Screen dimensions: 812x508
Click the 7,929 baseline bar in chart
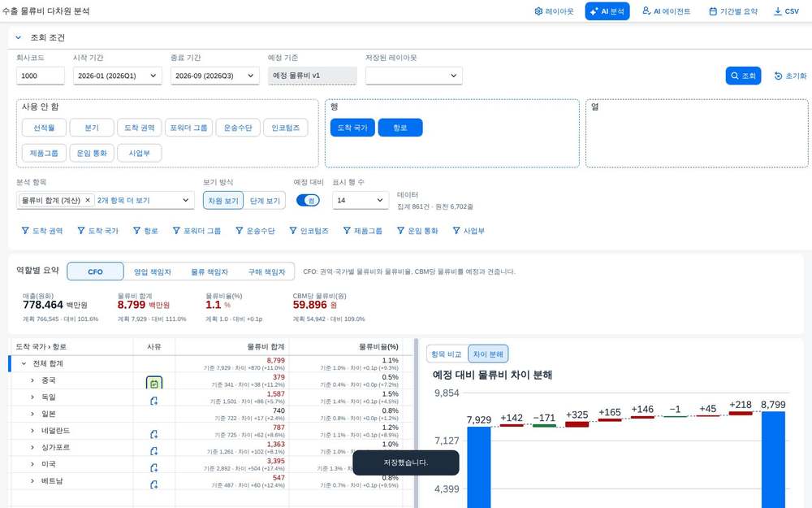coord(479,467)
